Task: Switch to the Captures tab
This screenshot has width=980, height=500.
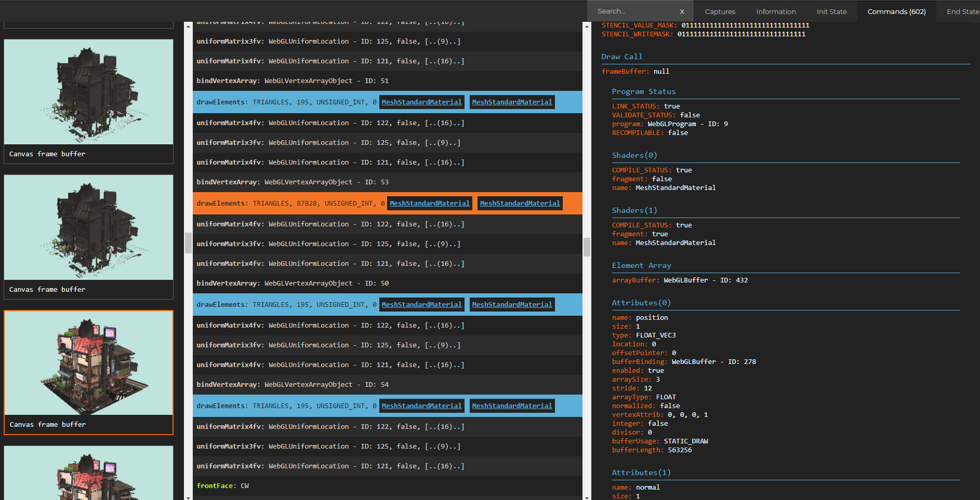Action: (x=720, y=11)
